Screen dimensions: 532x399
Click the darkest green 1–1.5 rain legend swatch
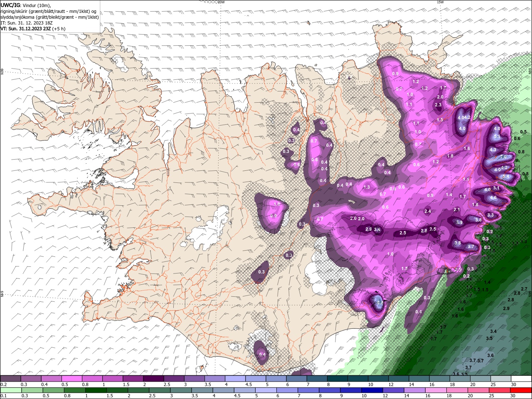[96, 390]
